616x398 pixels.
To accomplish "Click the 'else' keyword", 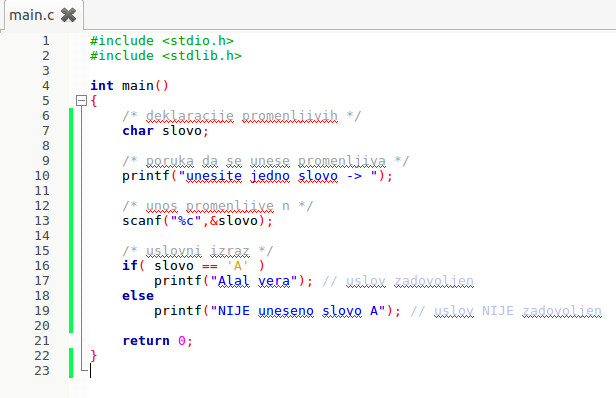I will [x=138, y=296].
